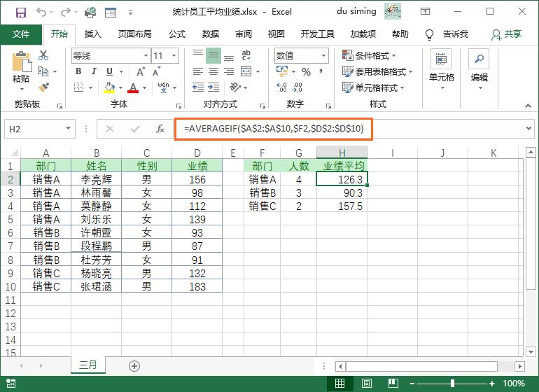Switch to Page Break Preview
This screenshot has height=392, width=539.
click(x=393, y=384)
